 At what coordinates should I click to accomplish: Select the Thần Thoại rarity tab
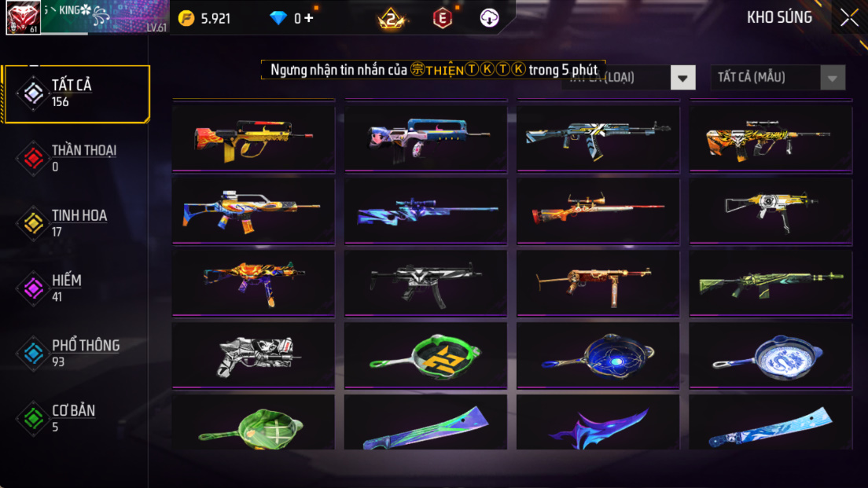pos(76,158)
